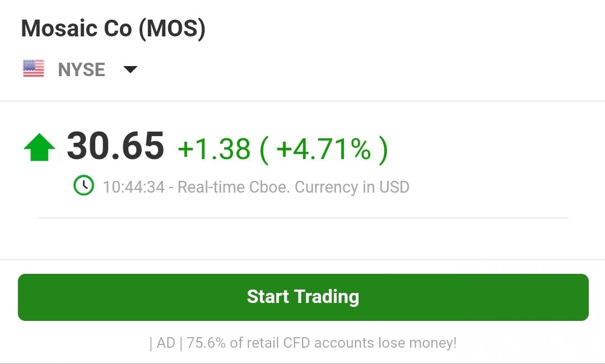Select the NYSE exchange label

click(x=81, y=69)
